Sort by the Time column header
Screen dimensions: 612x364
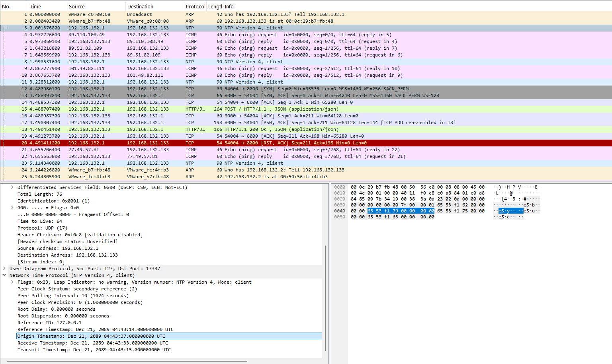click(x=47, y=7)
